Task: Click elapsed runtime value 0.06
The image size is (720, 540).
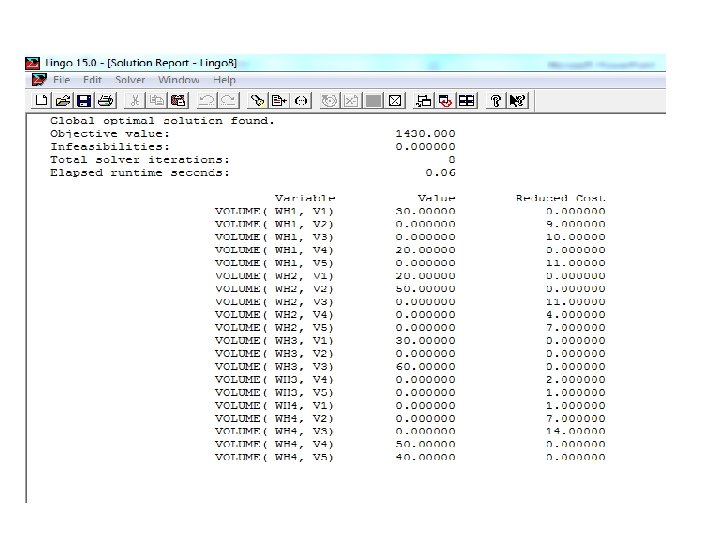Action: (x=440, y=173)
